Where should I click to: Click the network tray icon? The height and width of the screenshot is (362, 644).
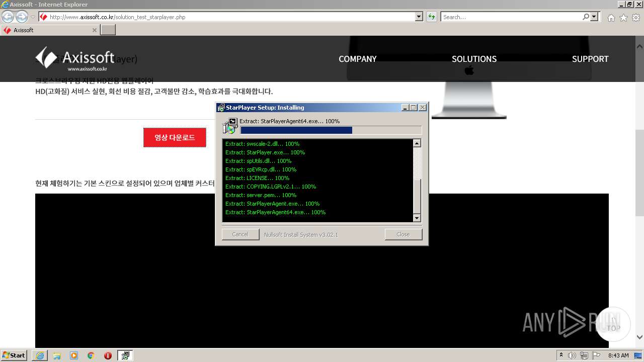(x=584, y=355)
